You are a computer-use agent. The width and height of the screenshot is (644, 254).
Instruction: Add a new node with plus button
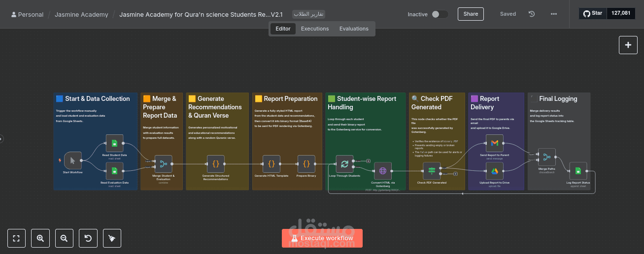(x=628, y=45)
